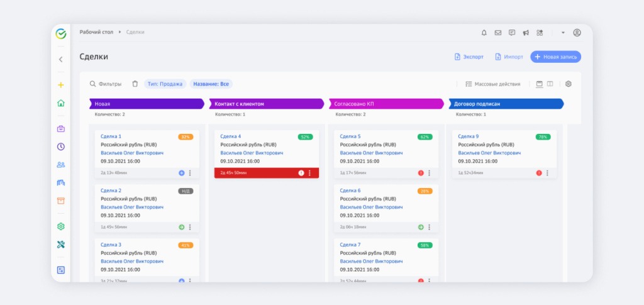This screenshot has height=305, width=644.
Task: Open the purple clock sidebar icon
Action: [61, 147]
